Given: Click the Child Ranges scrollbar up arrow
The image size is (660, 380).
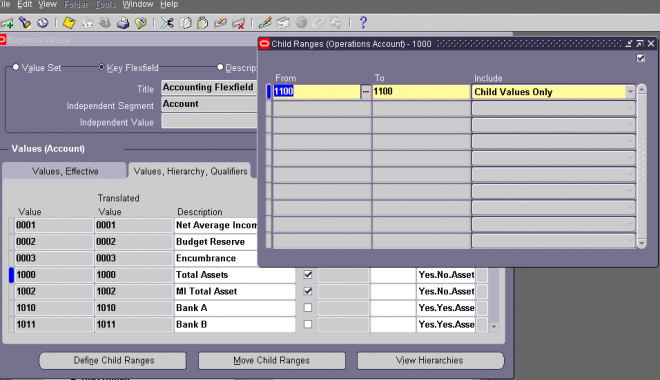Looking at the screenshot, I should [641, 89].
